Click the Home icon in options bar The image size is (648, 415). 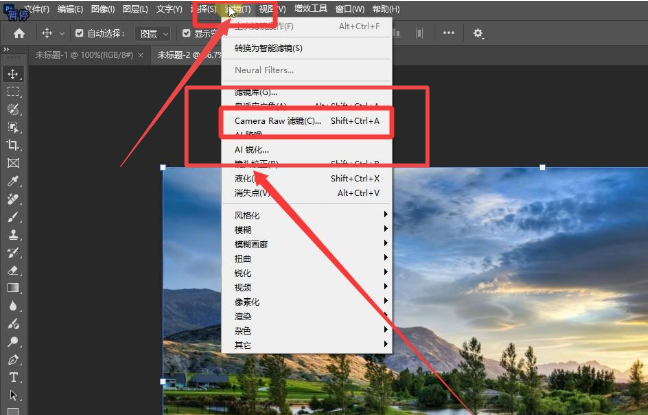click(18, 33)
